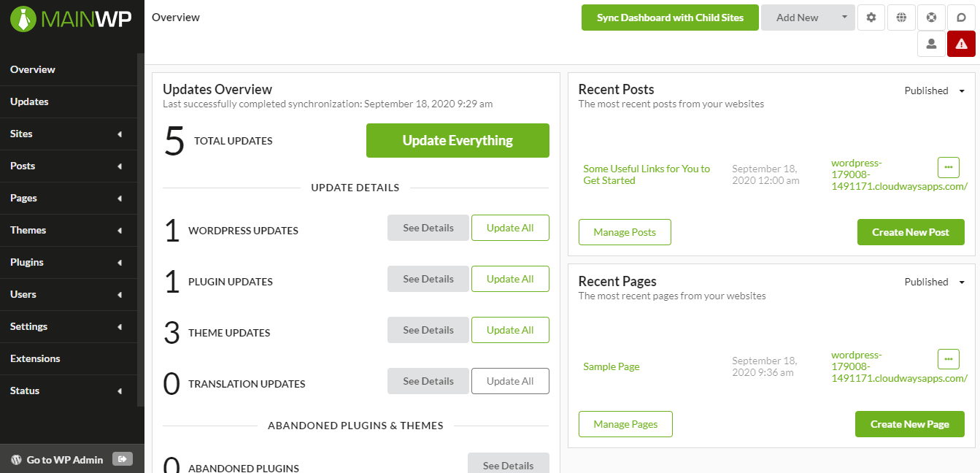
Task: Open site URL link in Recent Pages
Action: coord(899,366)
